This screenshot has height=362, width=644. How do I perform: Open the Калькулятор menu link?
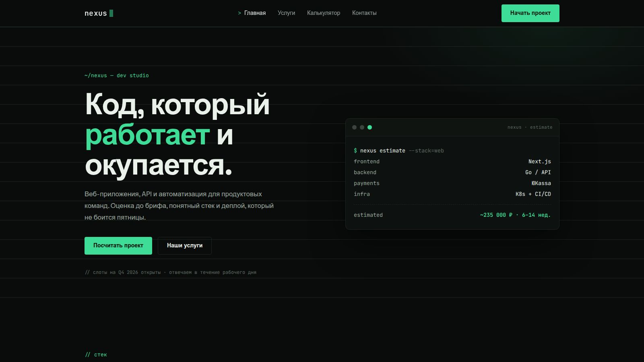[324, 13]
